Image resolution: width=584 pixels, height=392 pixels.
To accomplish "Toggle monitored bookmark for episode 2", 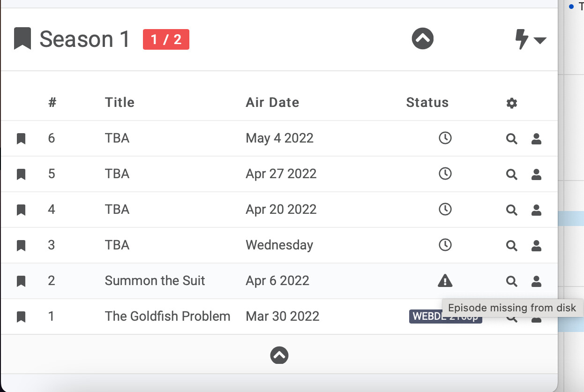I will 21,281.
